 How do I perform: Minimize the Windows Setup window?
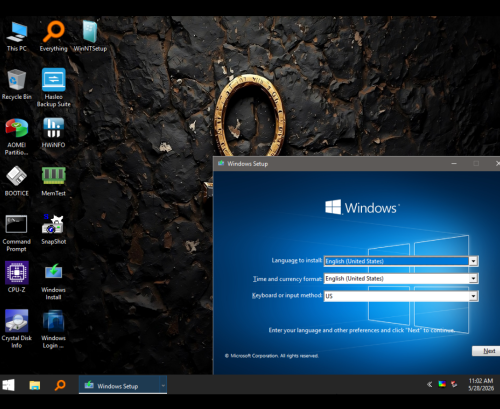454,164
